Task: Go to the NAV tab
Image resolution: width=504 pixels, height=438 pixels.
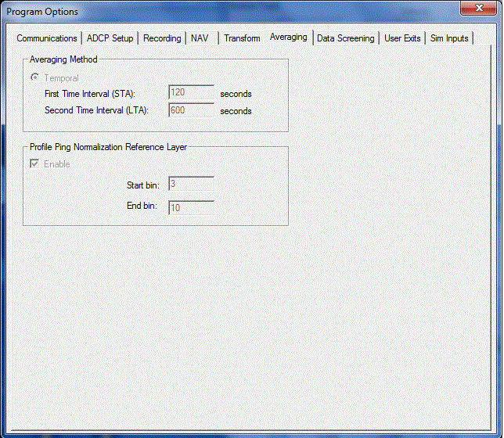Action: coord(200,38)
